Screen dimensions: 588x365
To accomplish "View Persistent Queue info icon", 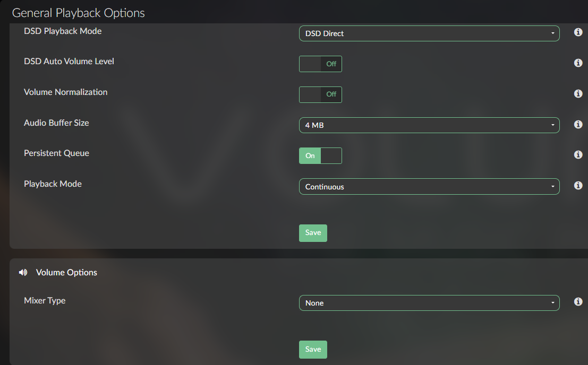I will pos(578,154).
